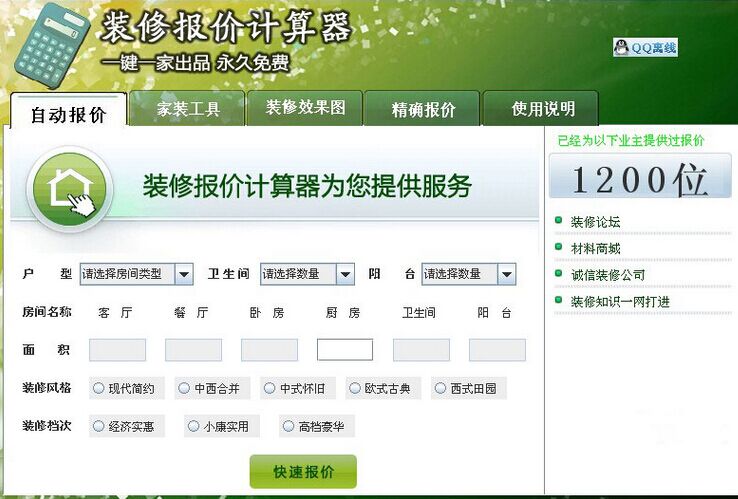The height and width of the screenshot is (499, 738).
Task: Switch to the 家装工具 tab
Action: [x=187, y=109]
